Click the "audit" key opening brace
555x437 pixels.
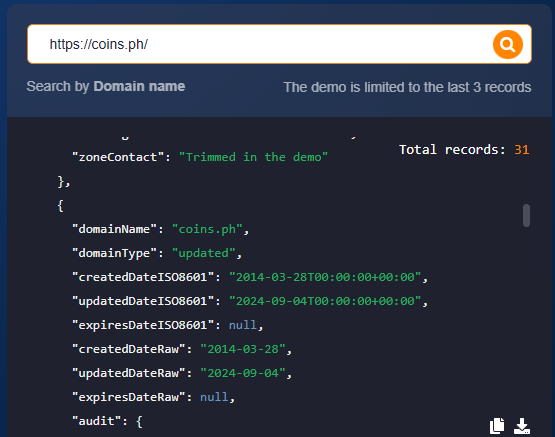click(x=139, y=421)
